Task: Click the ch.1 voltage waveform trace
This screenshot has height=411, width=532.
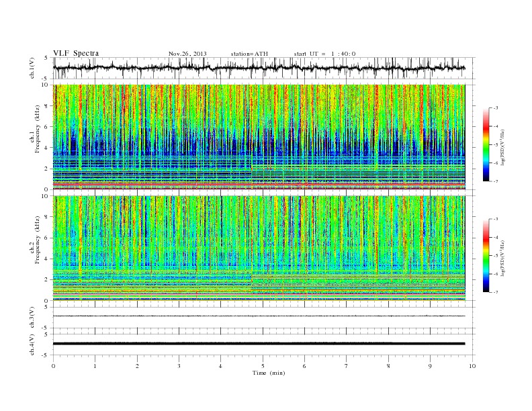Action: pos(259,68)
